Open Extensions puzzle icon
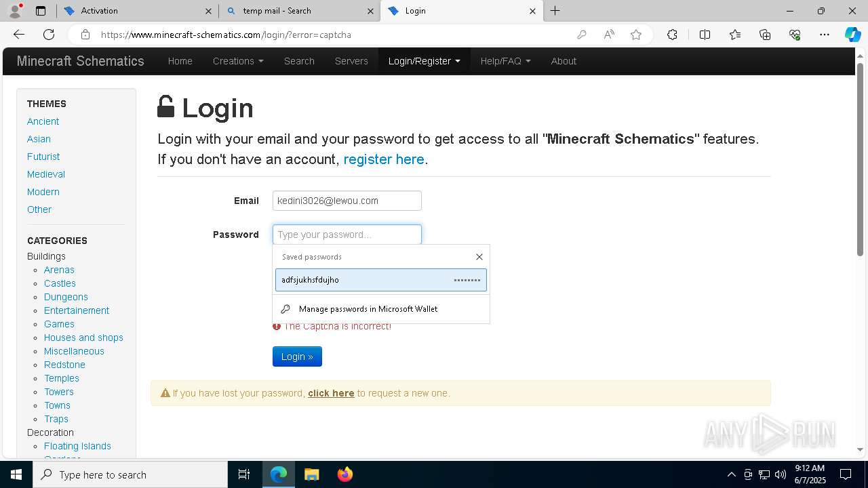This screenshot has height=488, width=868. point(672,35)
